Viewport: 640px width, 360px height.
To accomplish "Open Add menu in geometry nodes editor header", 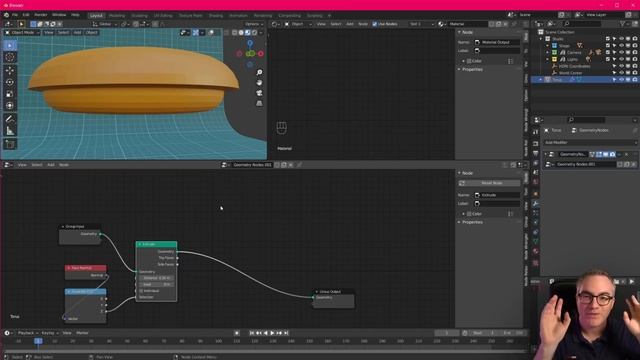I will point(51,165).
